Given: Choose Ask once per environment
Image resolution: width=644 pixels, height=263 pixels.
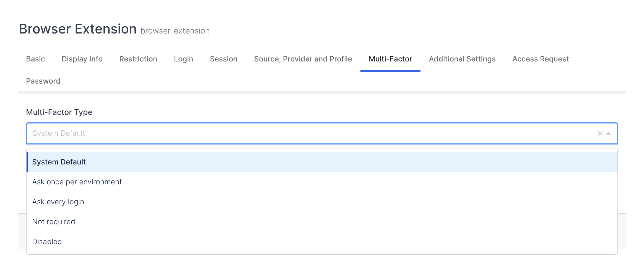Looking at the screenshot, I should 77,182.
